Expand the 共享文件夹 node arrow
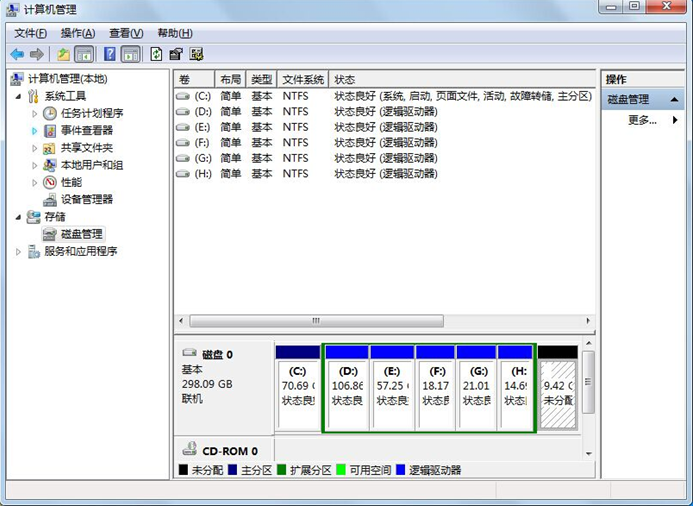Image resolution: width=693 pixels, height=508 pixels. [34, 148]
